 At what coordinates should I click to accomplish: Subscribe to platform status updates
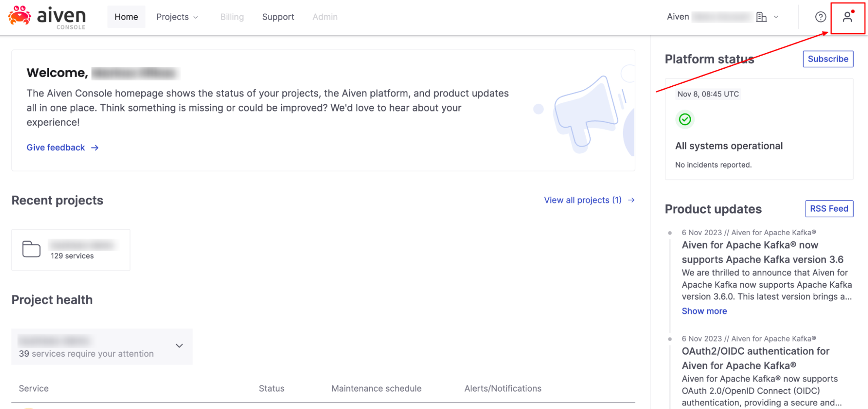pos(827,59)
